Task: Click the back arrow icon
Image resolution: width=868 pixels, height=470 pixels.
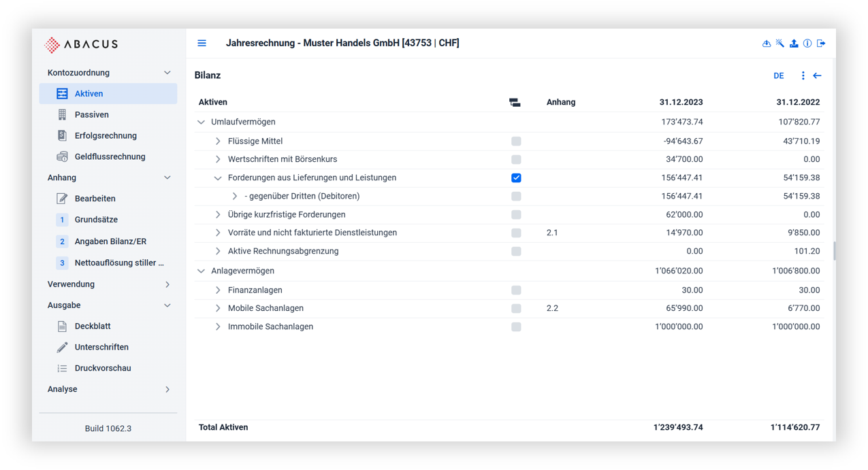Action: pos(818,75)
